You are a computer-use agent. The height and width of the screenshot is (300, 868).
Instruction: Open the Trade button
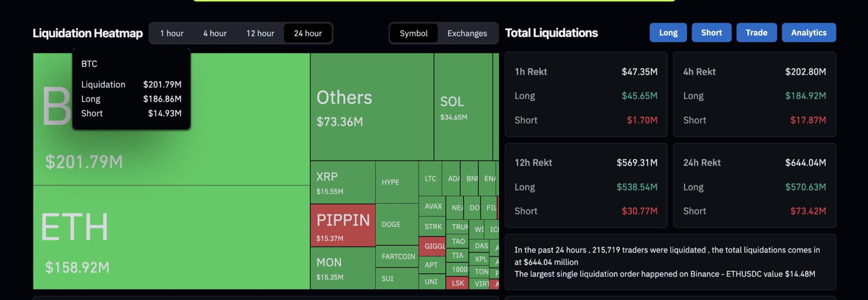coord(756,33)
